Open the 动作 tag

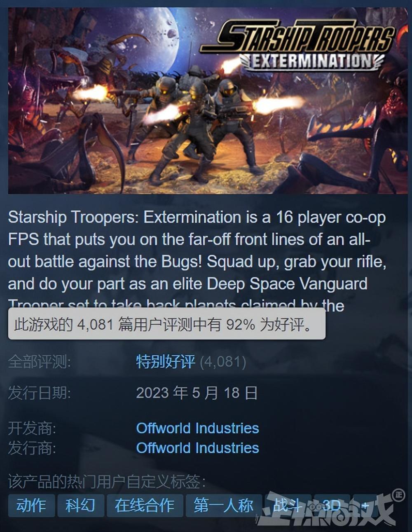31,505
